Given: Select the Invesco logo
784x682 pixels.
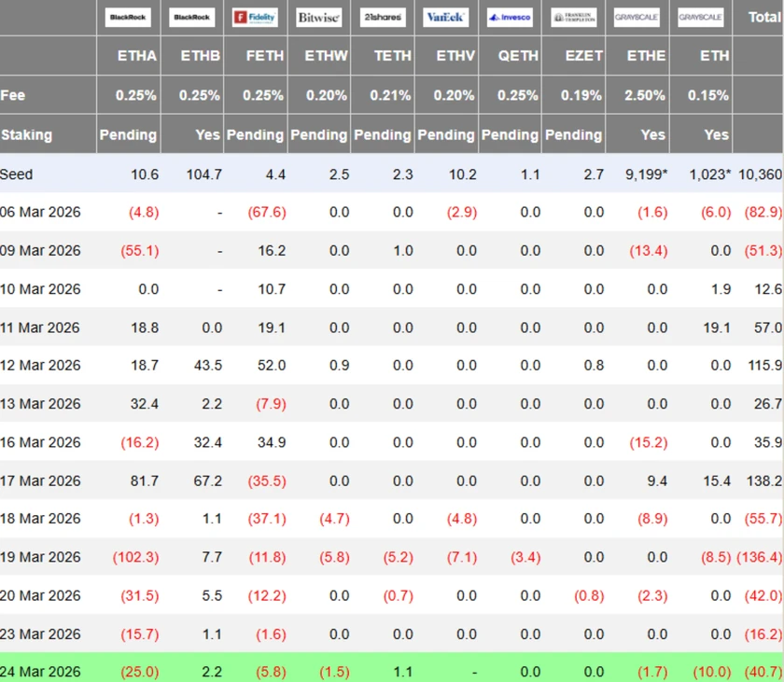Looking at the screenshot, I should point(510,18).
